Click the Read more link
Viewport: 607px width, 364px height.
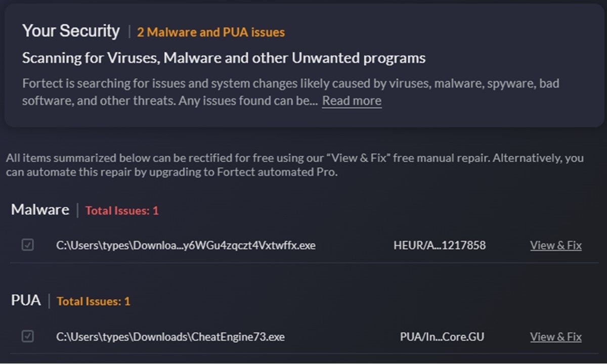[352, 101]
